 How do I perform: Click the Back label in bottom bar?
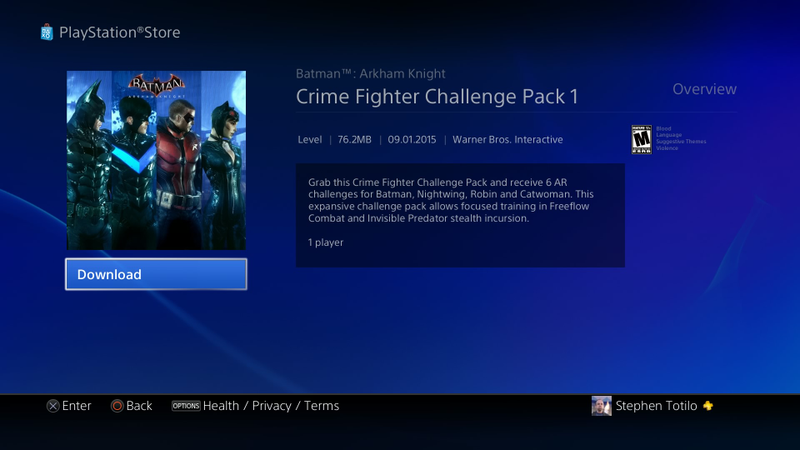coord(139,406)
